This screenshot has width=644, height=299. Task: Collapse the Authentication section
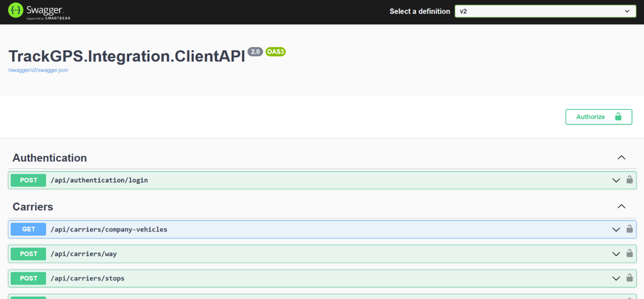pos(621,158)
